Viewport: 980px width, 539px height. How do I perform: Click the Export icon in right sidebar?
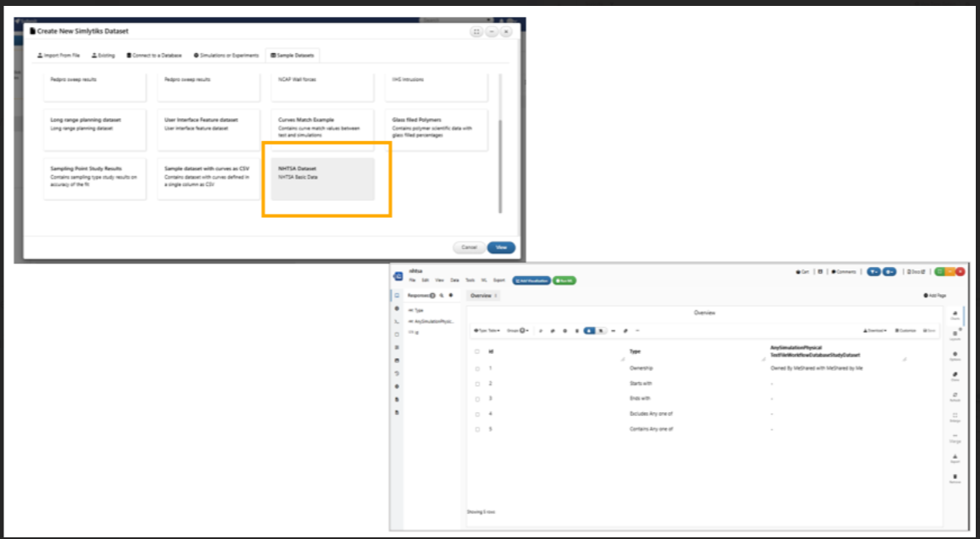955,459
